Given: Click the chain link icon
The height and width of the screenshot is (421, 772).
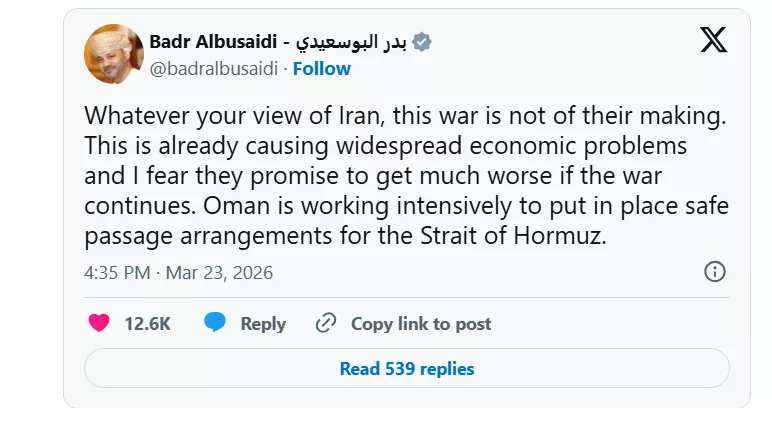Looking at the screenshot, I should tap(326, 323).
